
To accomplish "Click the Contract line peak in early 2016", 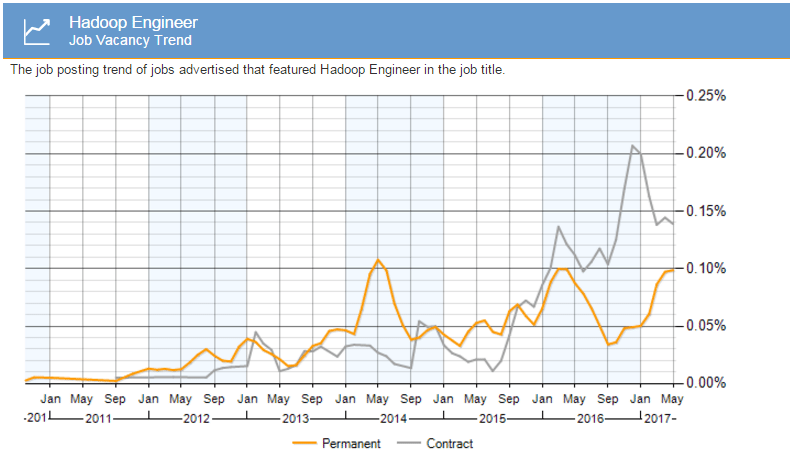I will pyautogui.click(x=558, y=227).
